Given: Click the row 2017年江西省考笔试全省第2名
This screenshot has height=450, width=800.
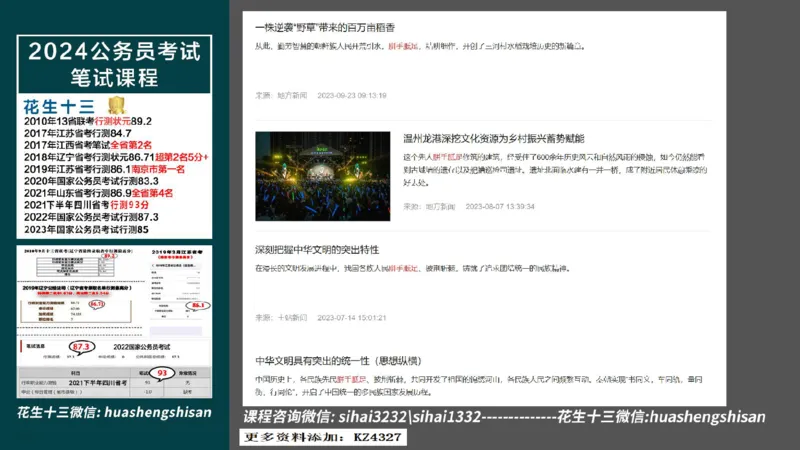Looking at the screenshot, I should tap(88, 145).
